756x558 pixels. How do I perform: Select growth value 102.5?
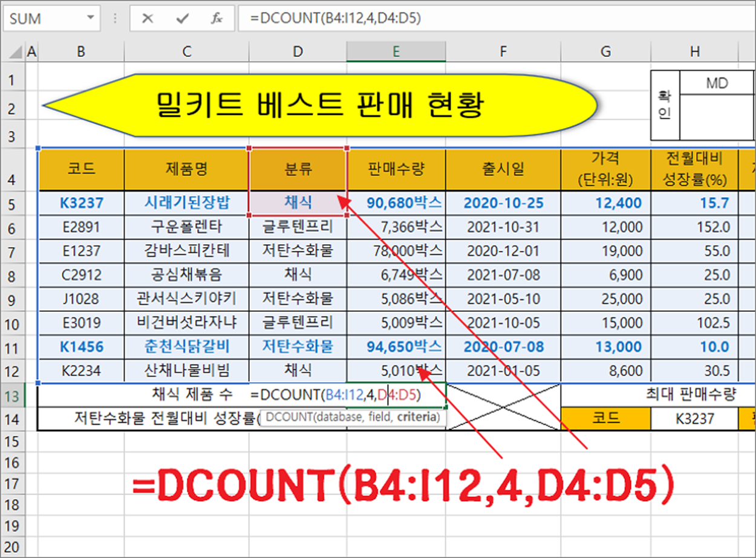tap(694, 322)
